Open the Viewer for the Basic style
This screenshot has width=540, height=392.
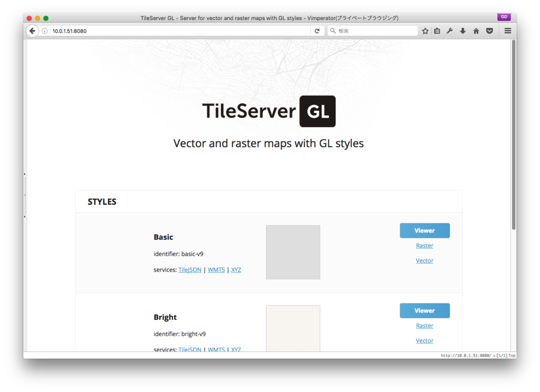pyautogui.click(x=425, y=231)
